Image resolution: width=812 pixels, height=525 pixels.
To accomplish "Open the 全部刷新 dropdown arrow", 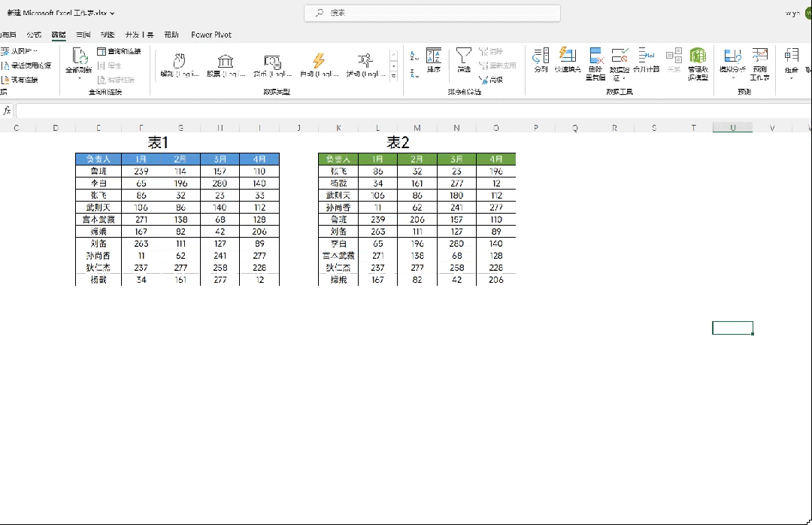I will click(x=79, y=78).
